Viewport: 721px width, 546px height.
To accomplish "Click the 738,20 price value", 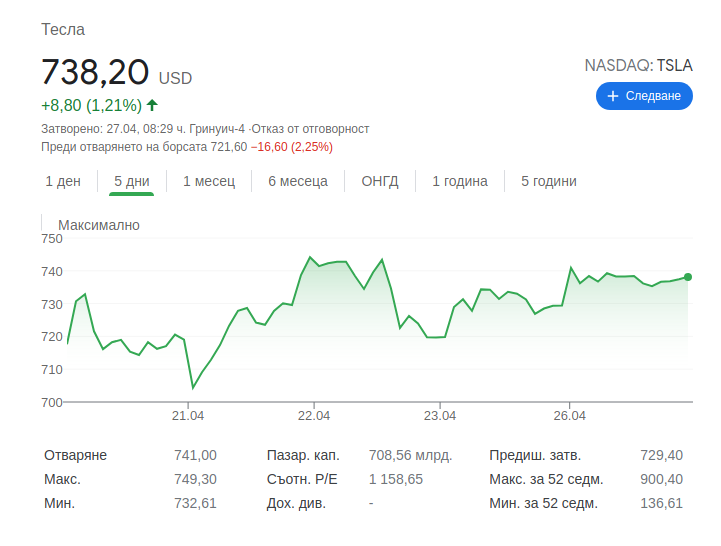I will [x=95, y=72].
